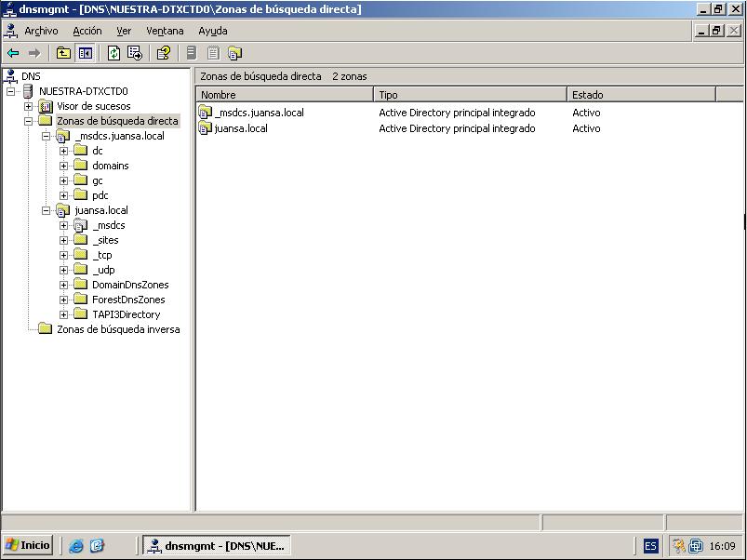Click juansa.local zone icon in list
This screenshot has width=747, height=560.
[205, 128]
